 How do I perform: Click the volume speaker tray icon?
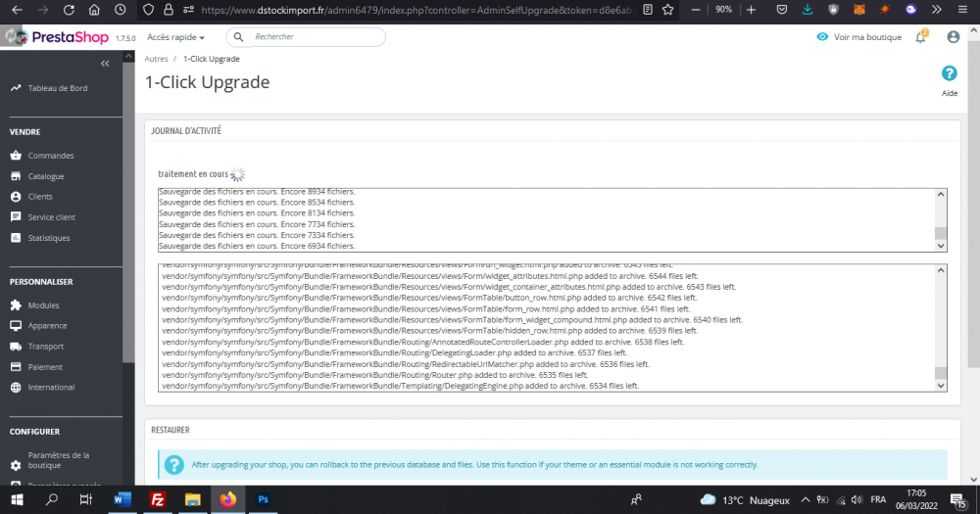point(857,500)
